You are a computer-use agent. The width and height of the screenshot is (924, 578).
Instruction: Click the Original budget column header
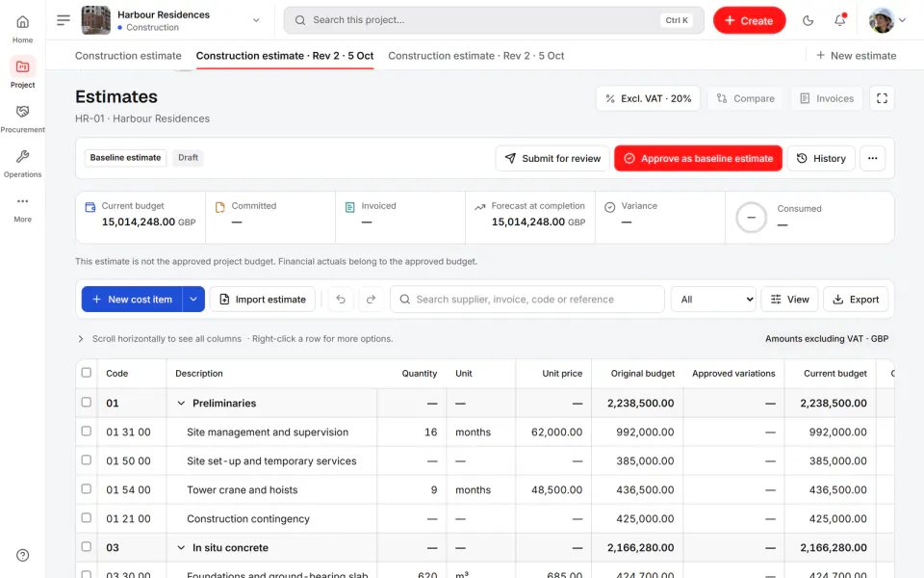(642, 374)
